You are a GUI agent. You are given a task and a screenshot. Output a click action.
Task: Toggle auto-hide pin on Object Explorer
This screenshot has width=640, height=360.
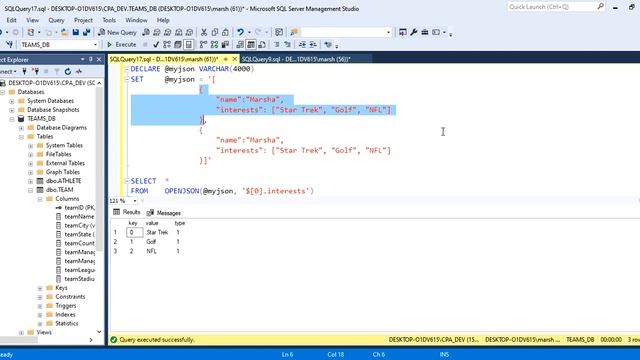91,59
